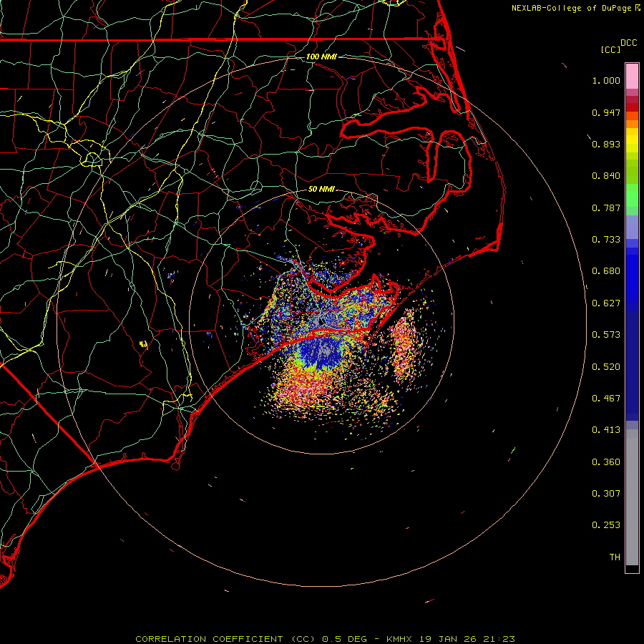Viewport: 644px width, 644px height.
Task: Click the 0.627 colorbar value
Action: [x=606, y=303]
